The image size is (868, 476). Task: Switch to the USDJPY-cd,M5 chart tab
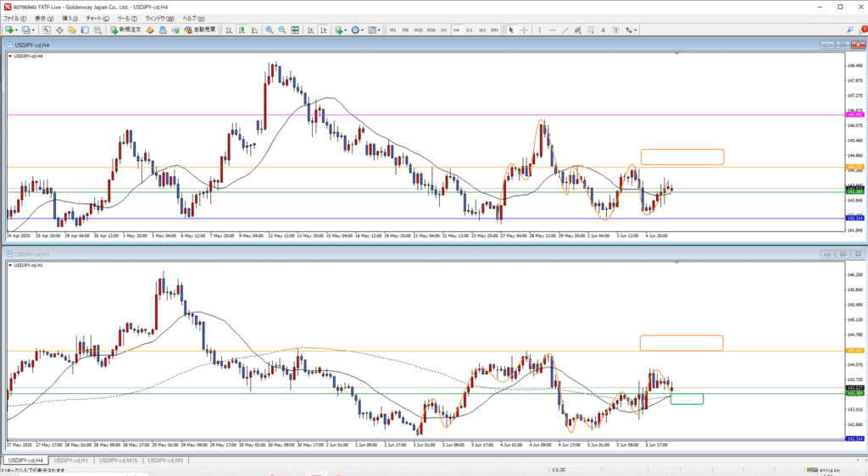tap(165, 460)
